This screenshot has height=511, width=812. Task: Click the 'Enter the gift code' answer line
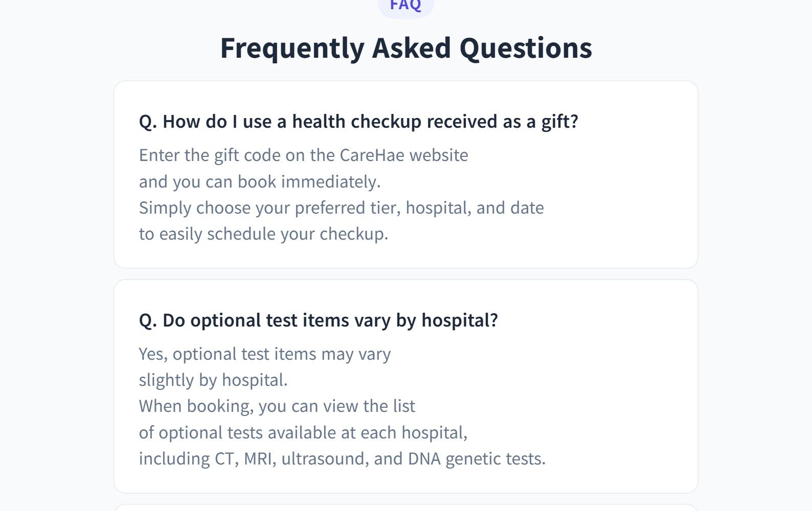pos(303,155)
